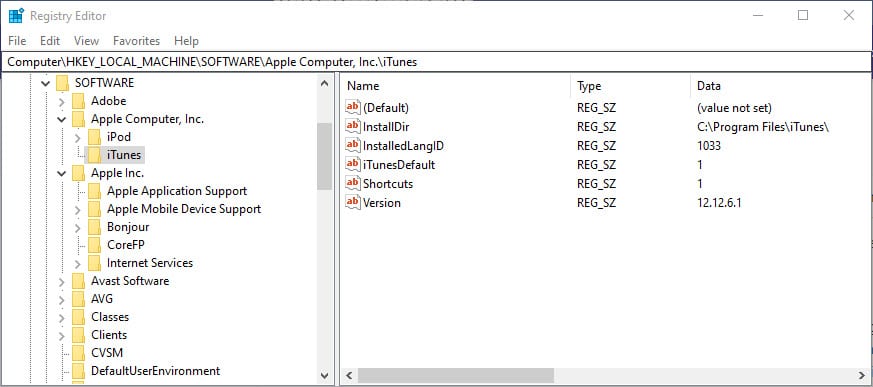Expand the Internet Services key
Viewport: 873px width, 387px height.
pos(78,263)
